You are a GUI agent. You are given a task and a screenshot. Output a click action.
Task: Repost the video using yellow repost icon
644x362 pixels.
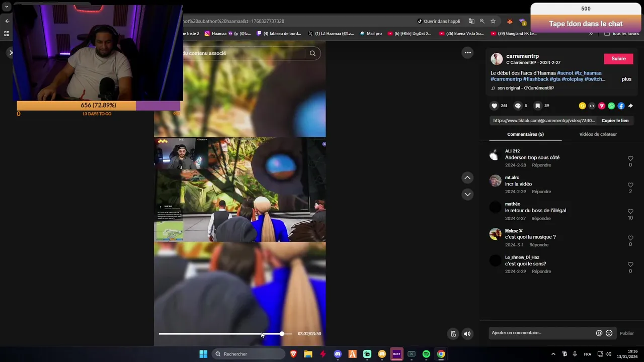pyautogui.click(x=582, y=106)
